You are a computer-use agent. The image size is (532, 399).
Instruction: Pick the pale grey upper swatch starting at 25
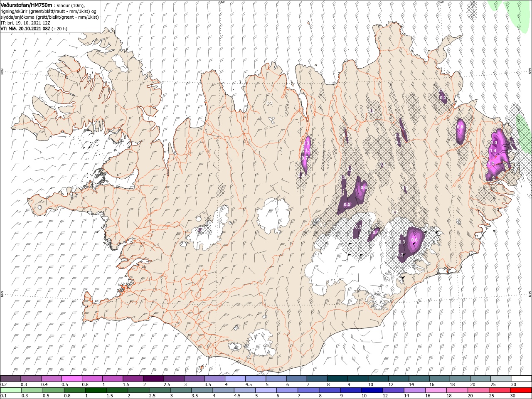pyautogui.click(x=500, y=379)
